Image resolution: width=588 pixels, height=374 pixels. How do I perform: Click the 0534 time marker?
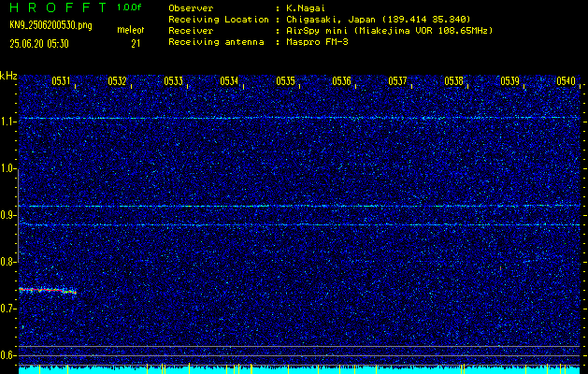(229, 81)
